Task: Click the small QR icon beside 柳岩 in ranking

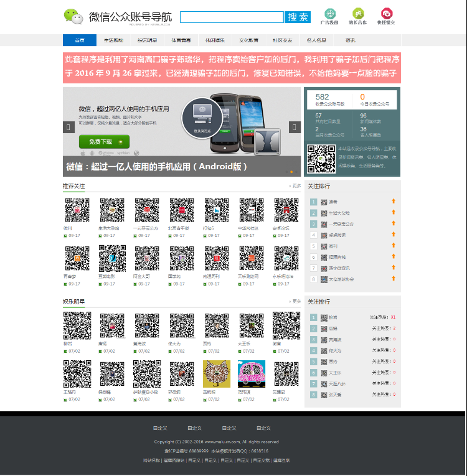Action: point(324,318)
